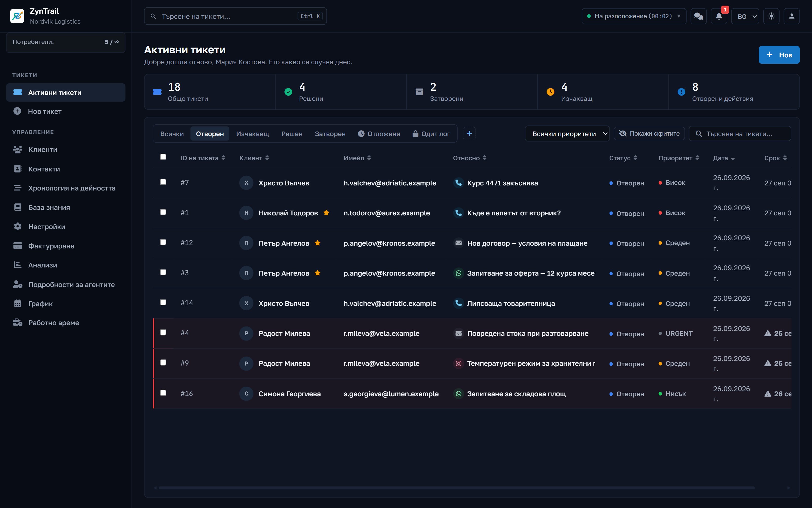Open the BG language selector
The width and height of the screenshot is (812, 508).
745,16
